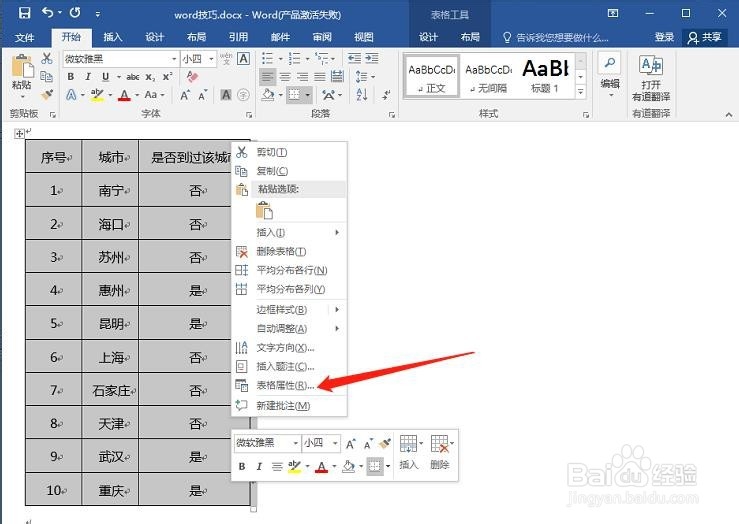Apply ribbon red font color
The height and width of the screenshot is (524, 739).
[x=124, y=95]
